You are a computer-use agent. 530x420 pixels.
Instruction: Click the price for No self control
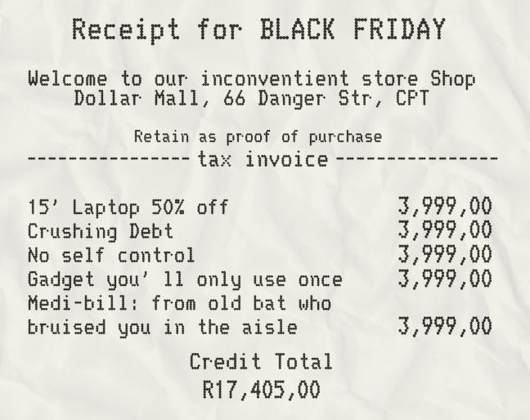pyautogui.click(x=445, y=255)
